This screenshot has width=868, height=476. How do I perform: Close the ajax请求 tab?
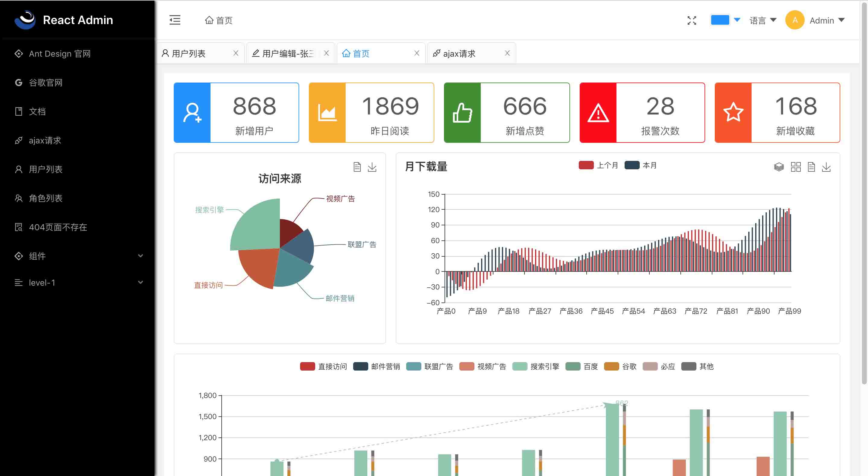click(507, 53)
